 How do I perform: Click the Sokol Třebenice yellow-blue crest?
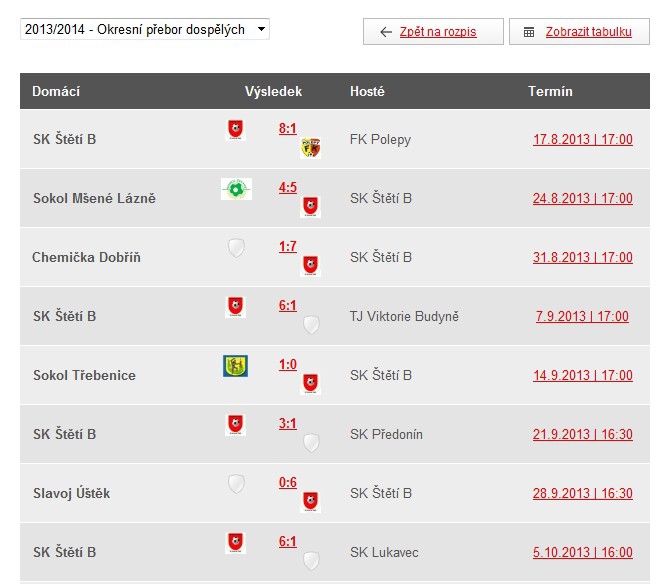(235, 366)
